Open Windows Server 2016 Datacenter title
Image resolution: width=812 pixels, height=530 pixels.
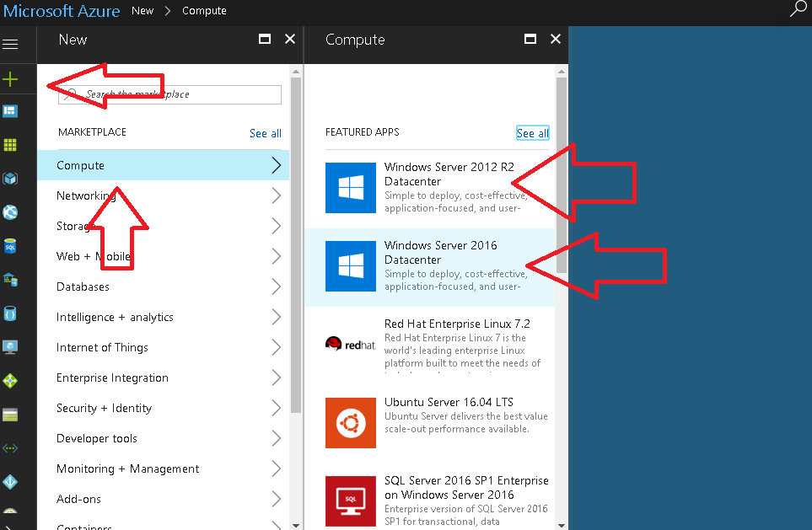[441, 253]
